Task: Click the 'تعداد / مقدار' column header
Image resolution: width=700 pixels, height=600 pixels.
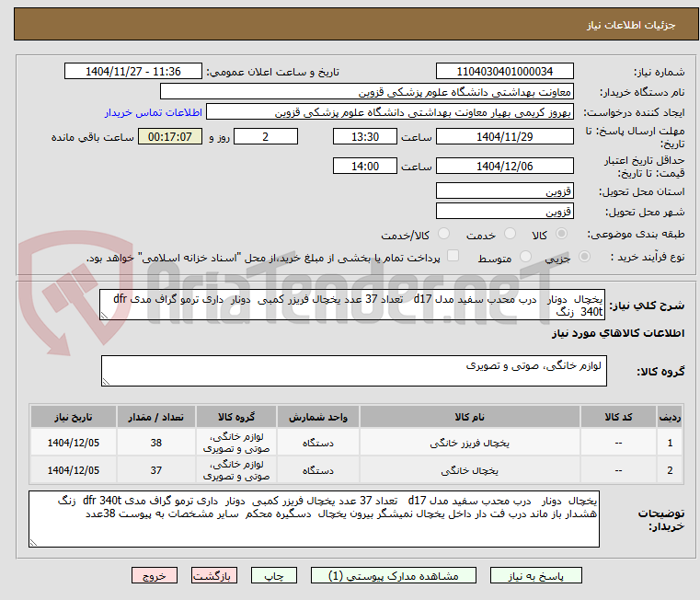Action: pyautogui.click(x=155, y=417)
